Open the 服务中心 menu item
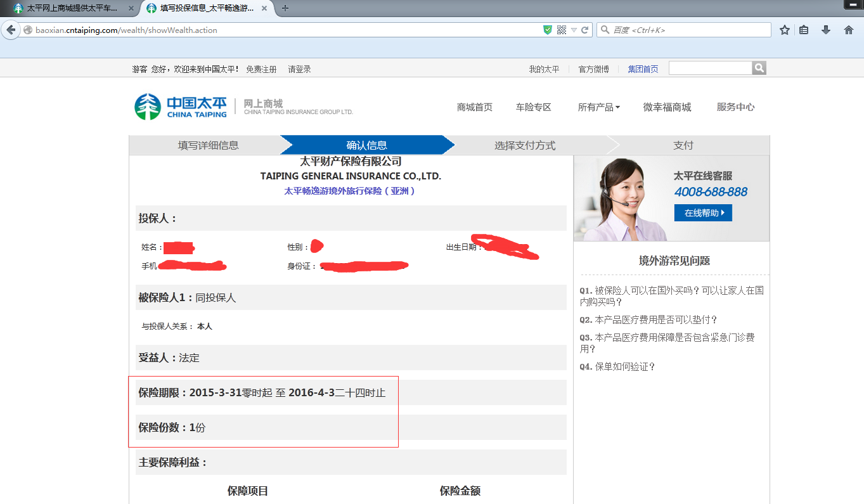Viewport: 864px width, 504px height. click(735, 107)
